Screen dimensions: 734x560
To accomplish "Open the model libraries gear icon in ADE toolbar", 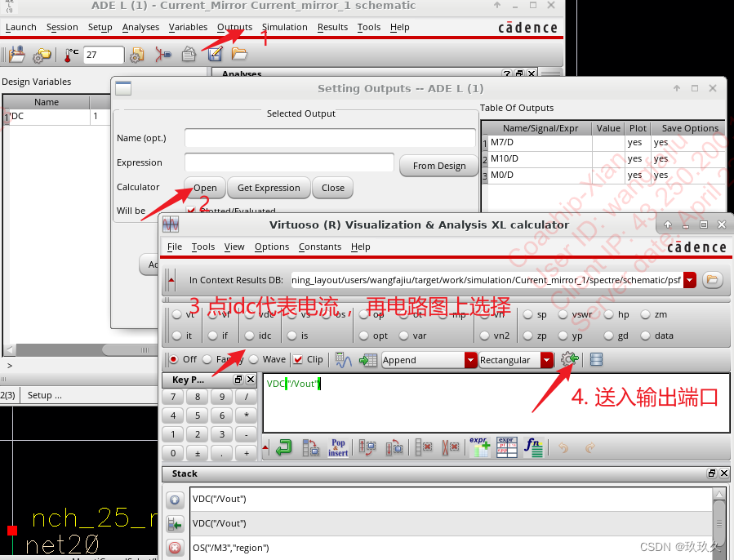I will point(136,56).
